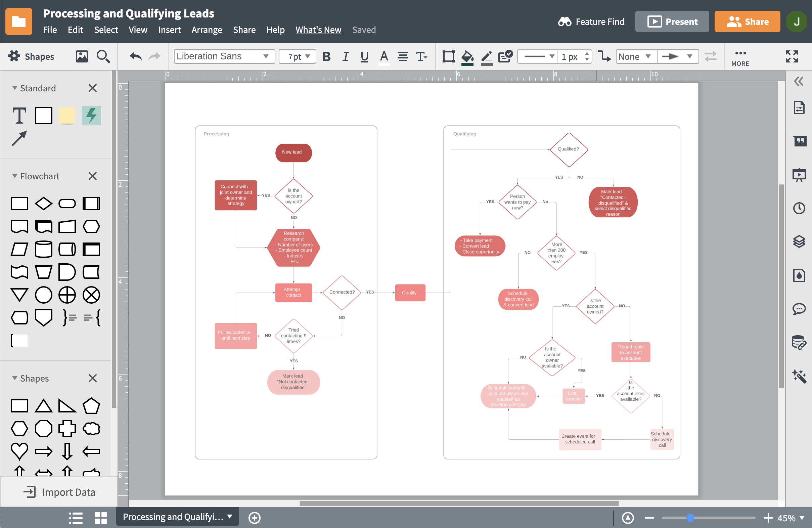Viewport: 812px width, 528px height.
Task: Click the text alignment icon
Action: tap(402, 56)
